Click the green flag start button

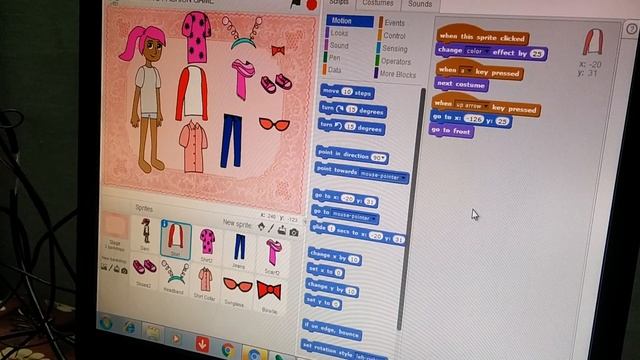295,3
